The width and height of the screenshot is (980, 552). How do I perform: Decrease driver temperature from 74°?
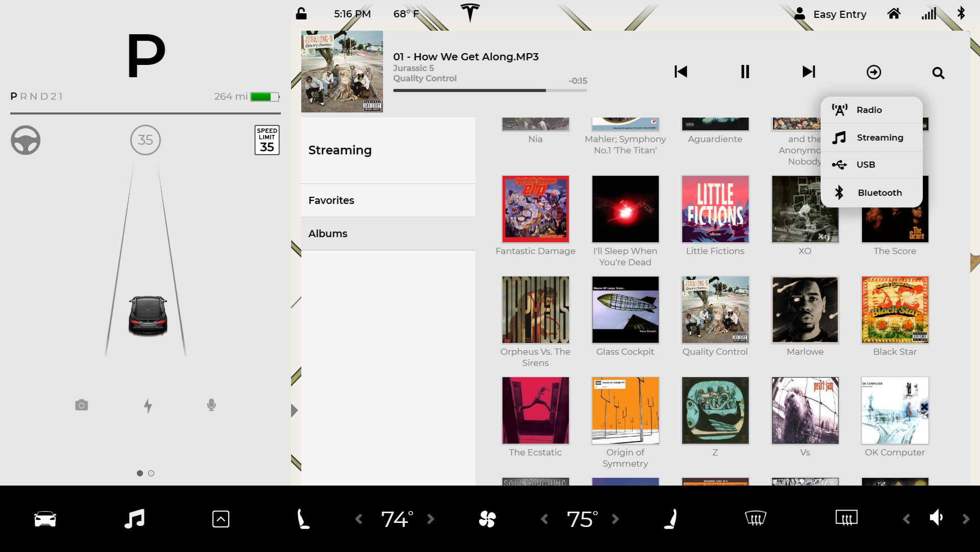coord(359,519)
